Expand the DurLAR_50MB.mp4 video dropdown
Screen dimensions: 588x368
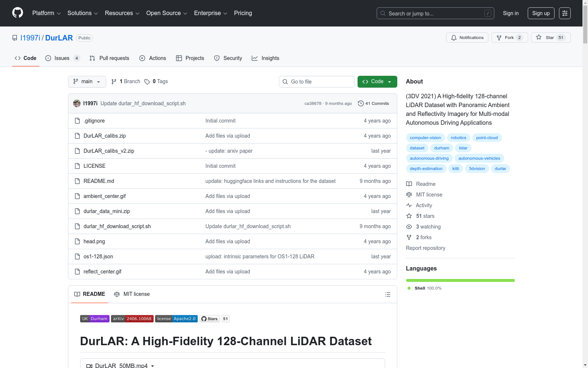pos(153,366)
